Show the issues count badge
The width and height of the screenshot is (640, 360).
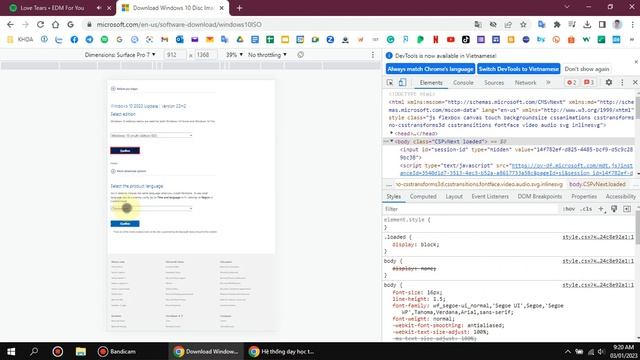(589, 82)
